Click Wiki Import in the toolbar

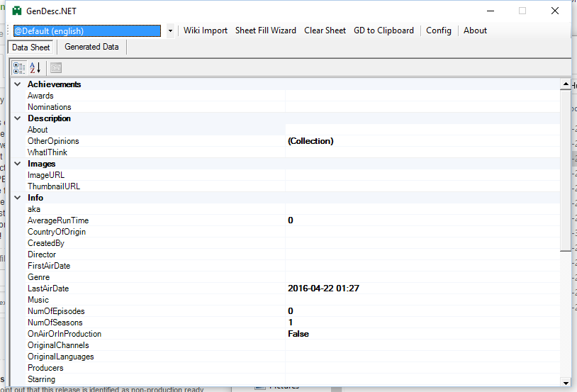(206, 30)
